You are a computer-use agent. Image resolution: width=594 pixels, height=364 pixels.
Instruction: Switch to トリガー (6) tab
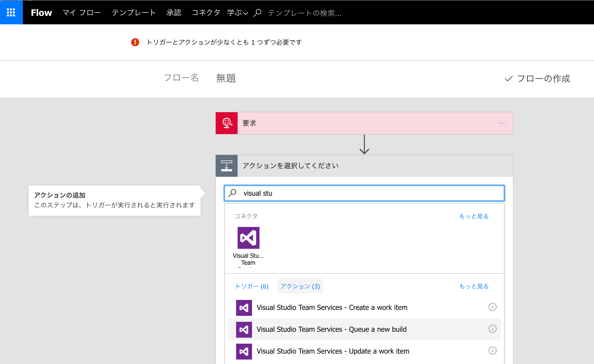pos(252,286)
